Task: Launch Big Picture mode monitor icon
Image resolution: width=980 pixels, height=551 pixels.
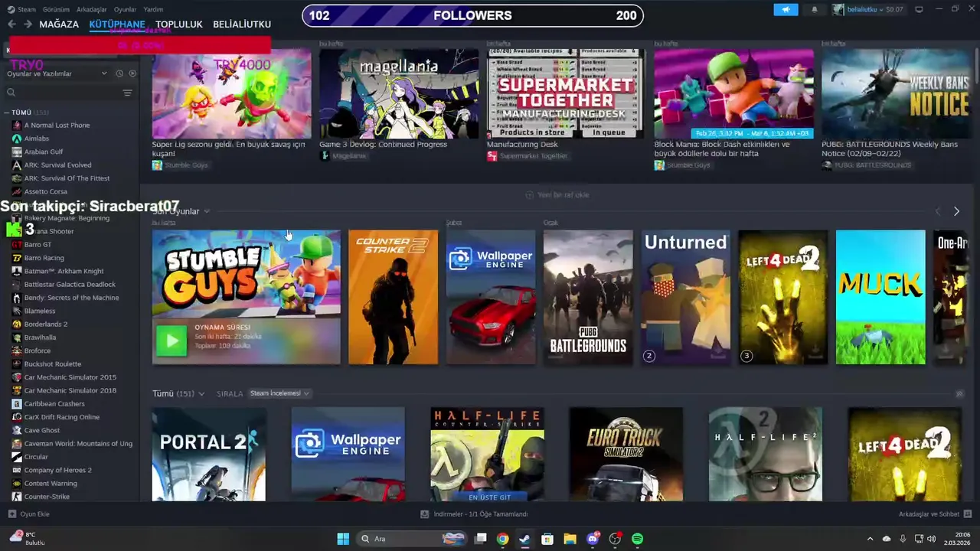Action: [920, 9]
